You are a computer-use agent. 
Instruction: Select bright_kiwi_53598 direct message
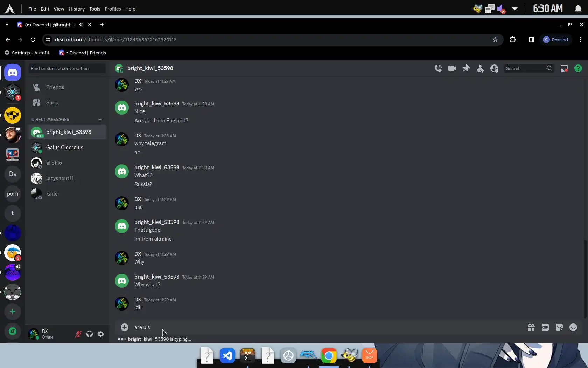tap(67, 132)
